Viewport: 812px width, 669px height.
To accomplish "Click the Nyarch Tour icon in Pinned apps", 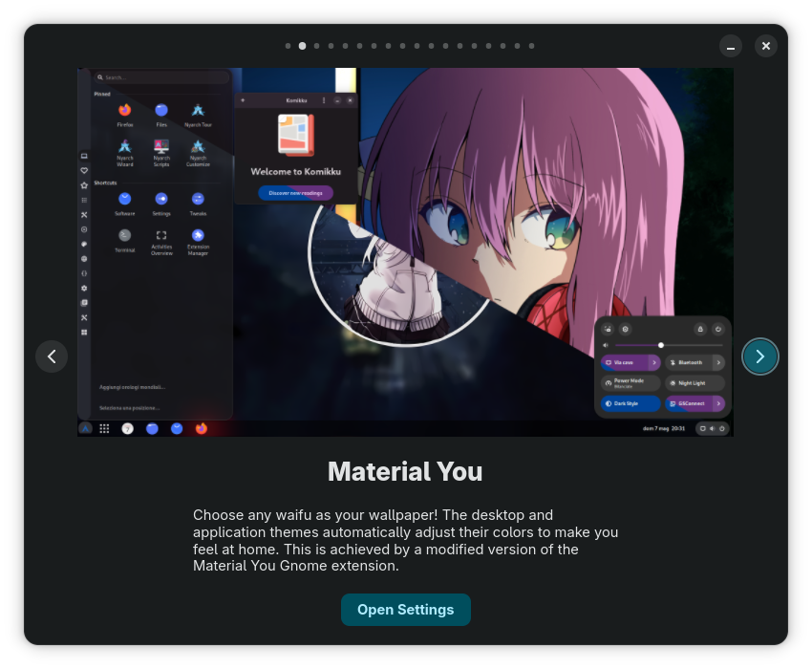I will [x=198, y=111].
